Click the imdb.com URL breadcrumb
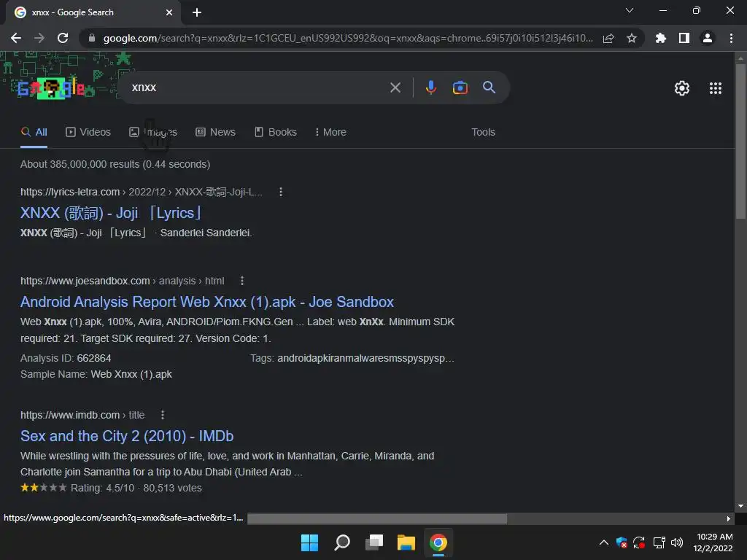 [82, 415]
